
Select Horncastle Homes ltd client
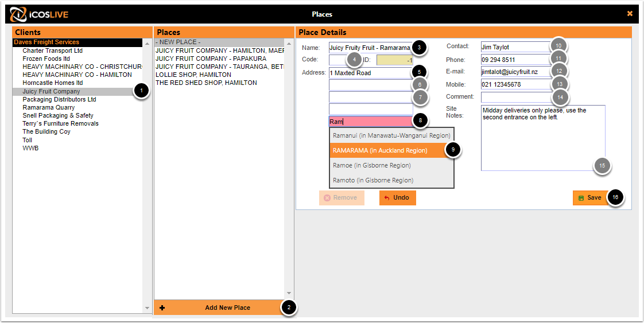point(53,83)
